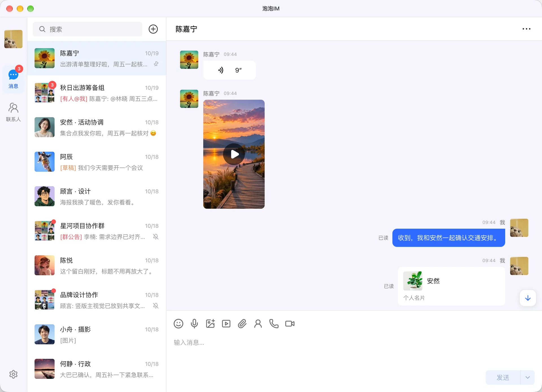Share a contact card via person icon

pyautogui.click(x=258, y=323)
